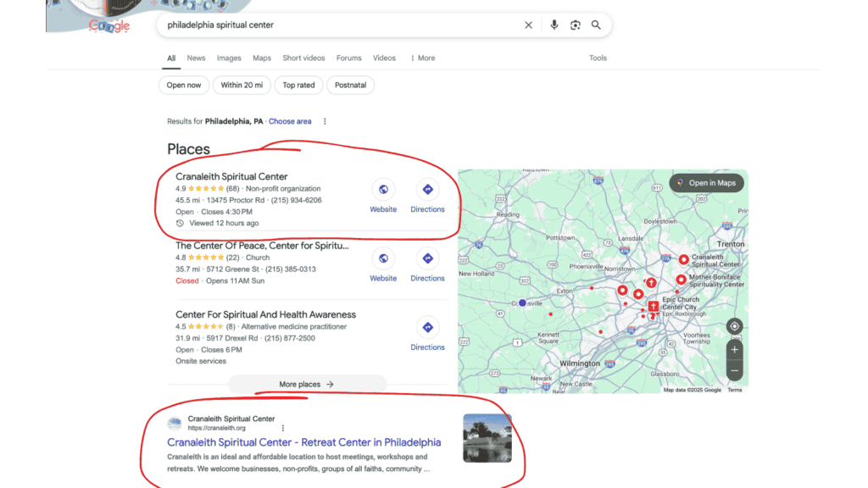The image size is (868, 488).
Task: Get Directions for Center For Spiritual And Health Awareness
Action: pos(427,328)
